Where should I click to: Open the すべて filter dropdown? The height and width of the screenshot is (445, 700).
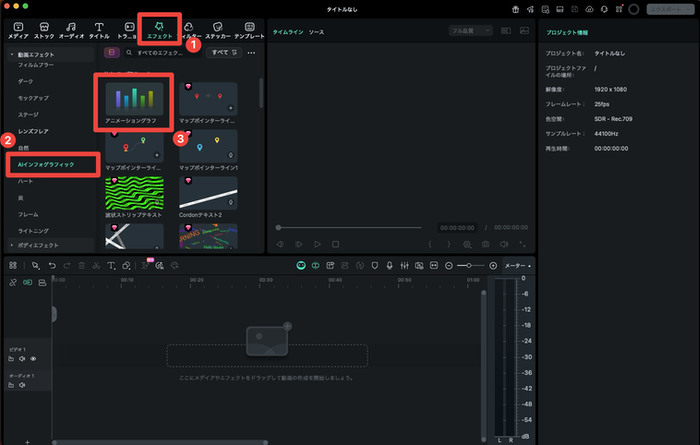[222, 53]
